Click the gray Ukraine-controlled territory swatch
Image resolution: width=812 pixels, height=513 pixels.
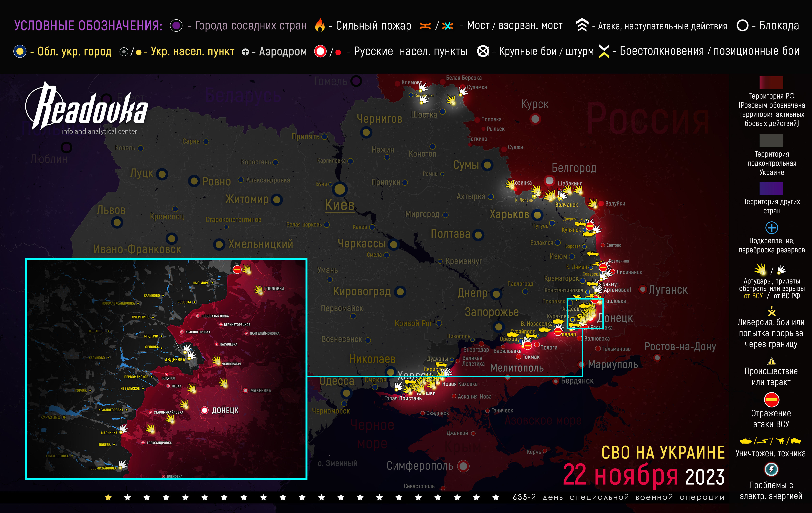771,140
